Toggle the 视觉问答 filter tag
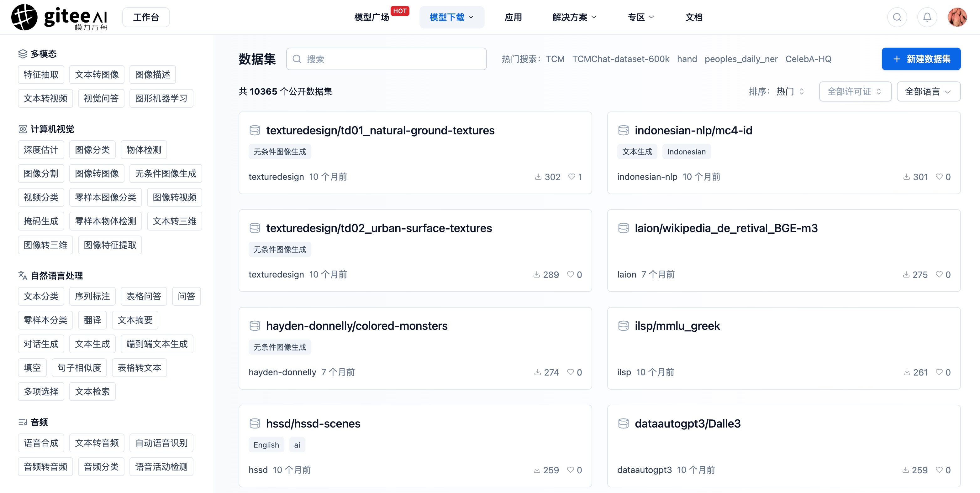The width and height of the screenshot is (980, 493). (x=101, y=98)
